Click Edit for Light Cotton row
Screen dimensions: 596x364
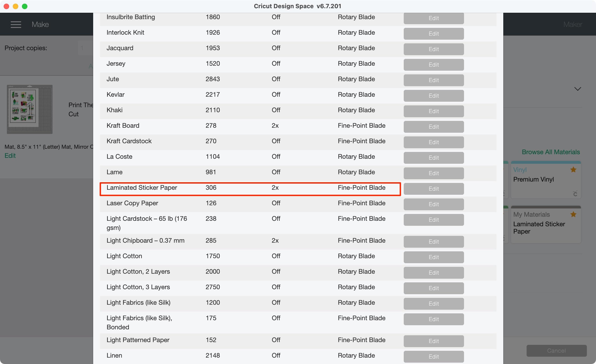(x=434, y=257)
